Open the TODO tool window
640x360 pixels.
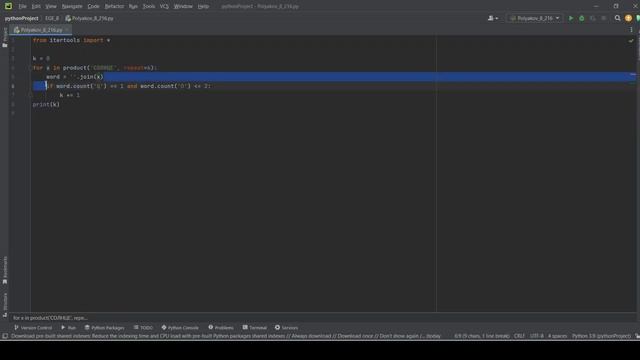point(143,327)
